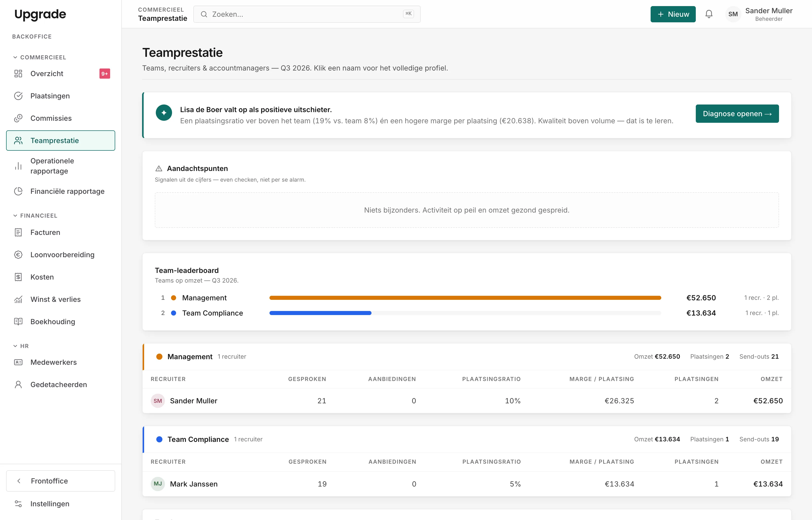Collapse the COMMERCIEEL sidebar section

click(x=40, y=57)
